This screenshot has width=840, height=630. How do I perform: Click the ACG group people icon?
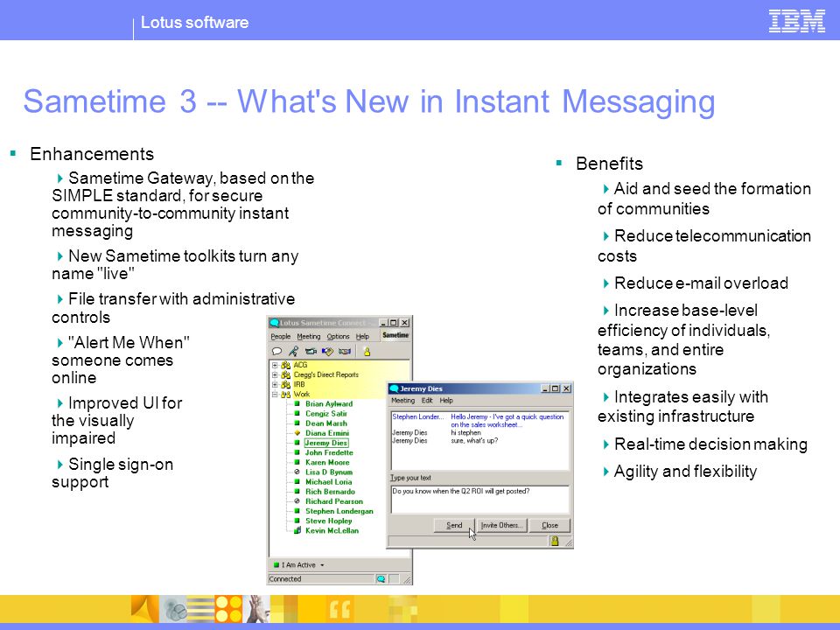[285, 365]
